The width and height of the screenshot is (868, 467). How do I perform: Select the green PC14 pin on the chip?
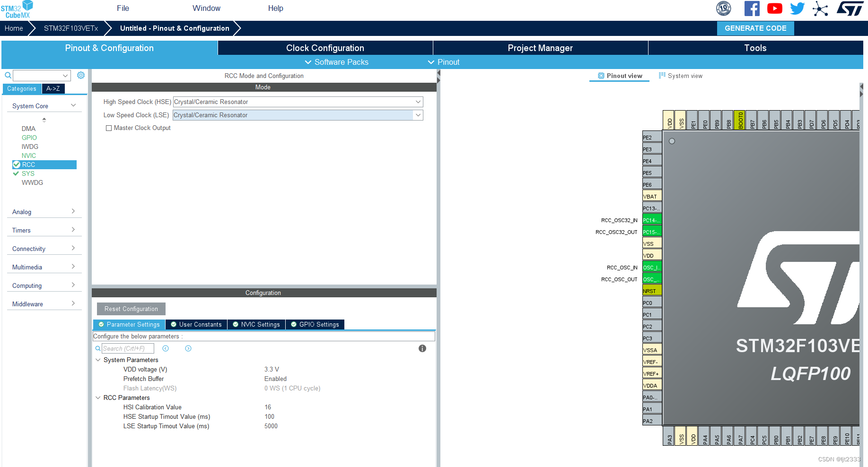click(652, 220)
